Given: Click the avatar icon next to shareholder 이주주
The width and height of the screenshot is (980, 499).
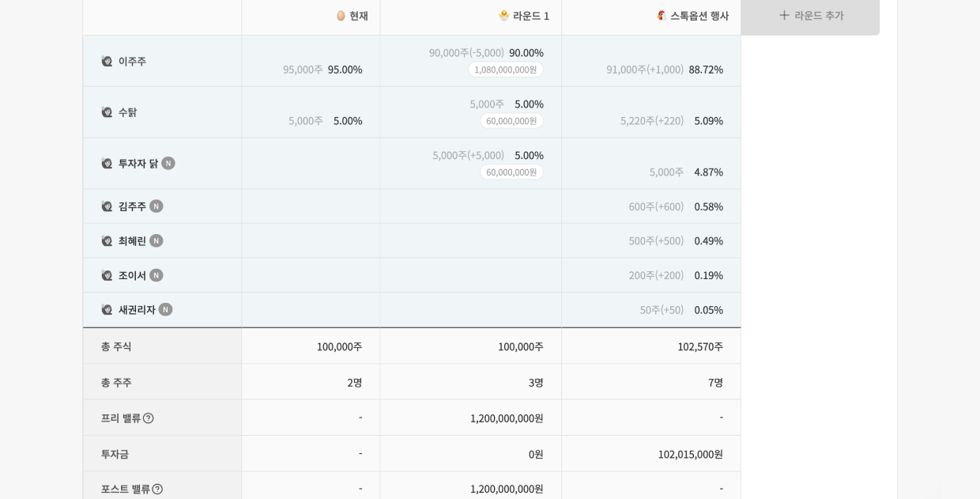Looking at the screenshot, I should pyautogui.click(x=107, y=61).
